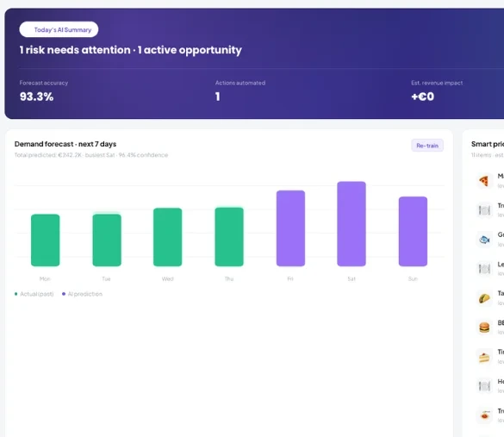Select the Friday purple prediction bar
The width and height of the screenshot is (504, 437).
[x=290, y=228]
